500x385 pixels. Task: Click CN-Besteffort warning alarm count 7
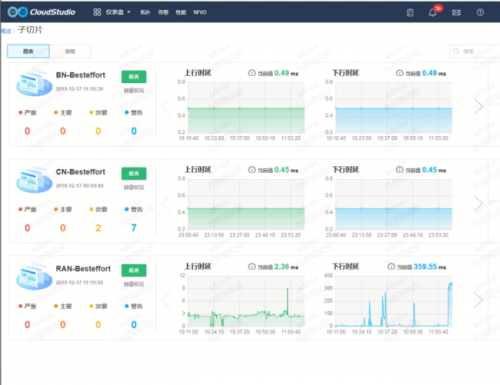click(x=134, y=228)
